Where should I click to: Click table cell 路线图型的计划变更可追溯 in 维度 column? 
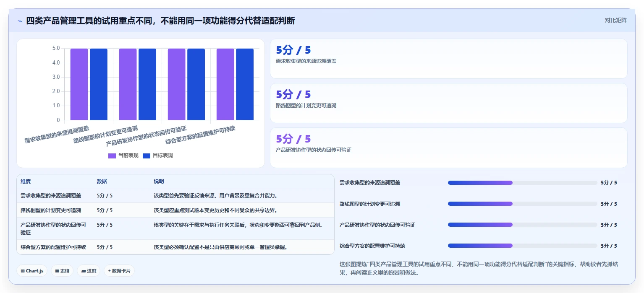51,210
